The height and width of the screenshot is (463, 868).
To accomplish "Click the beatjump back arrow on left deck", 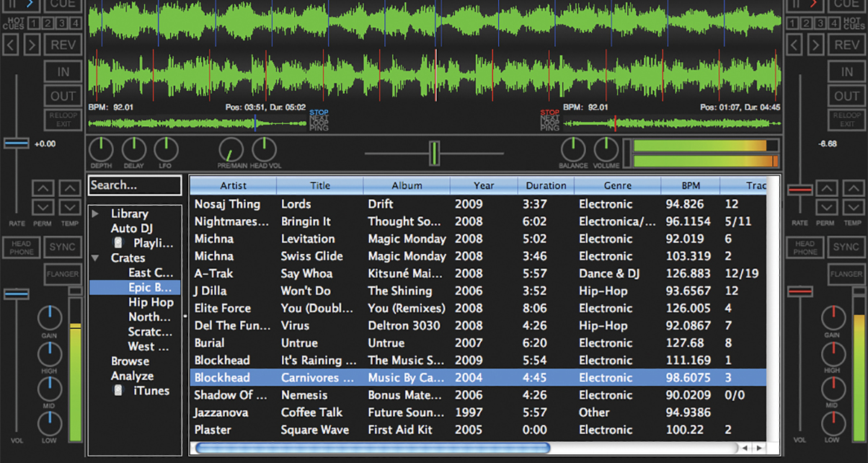I will [10, 45].
